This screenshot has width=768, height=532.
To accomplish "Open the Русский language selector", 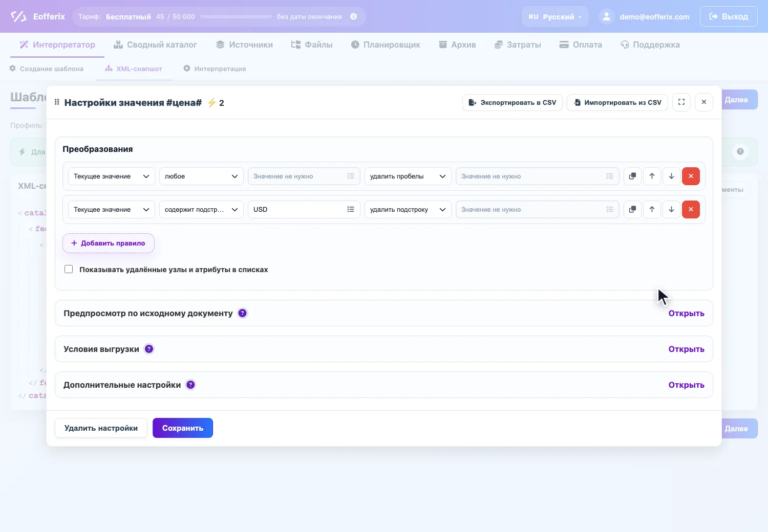I will pos(555,16).
